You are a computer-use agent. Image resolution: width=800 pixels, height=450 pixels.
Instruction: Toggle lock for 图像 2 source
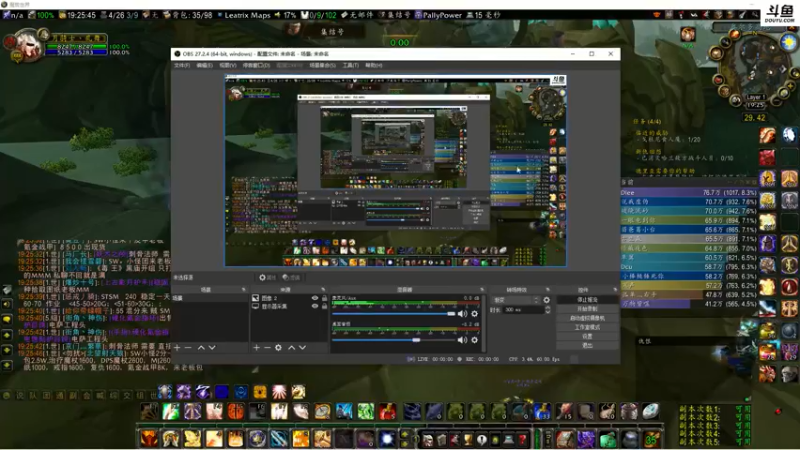324,298
